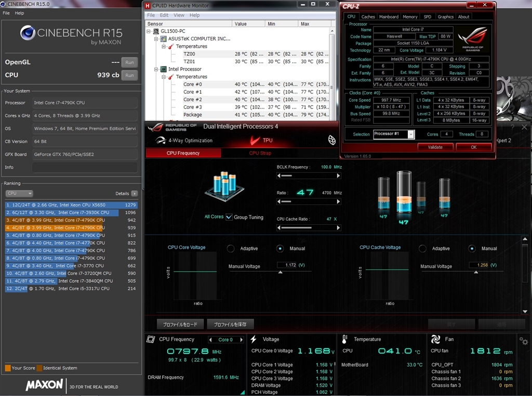Open the CPU ranking dropdown in Cinebench

point(19,193)
